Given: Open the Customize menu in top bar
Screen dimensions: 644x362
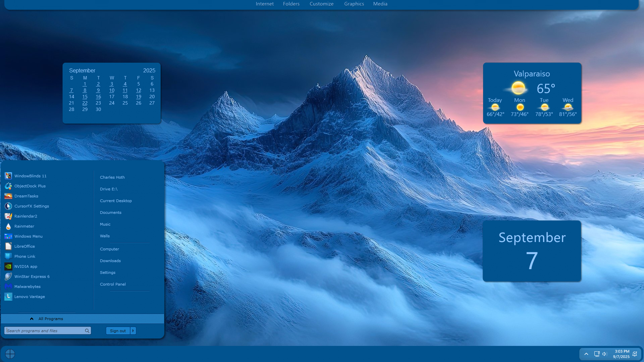Looking at the screenshot, I should coord(321,4).
